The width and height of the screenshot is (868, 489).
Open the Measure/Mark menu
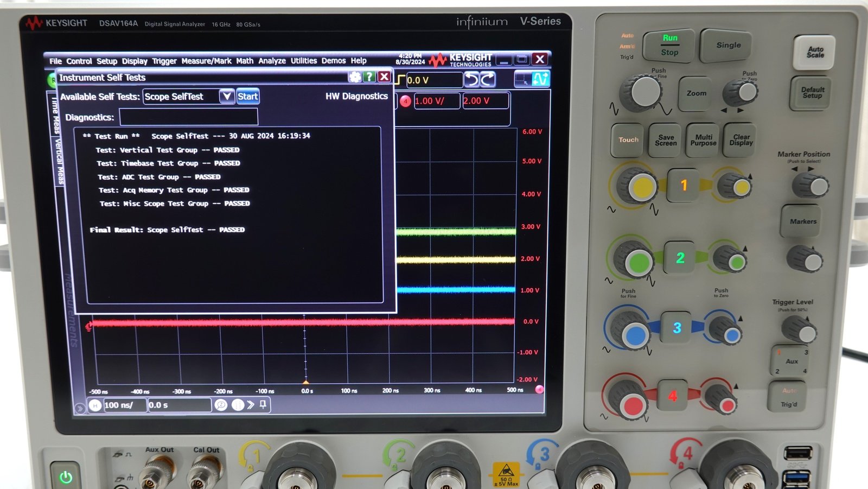pos(206,61)
